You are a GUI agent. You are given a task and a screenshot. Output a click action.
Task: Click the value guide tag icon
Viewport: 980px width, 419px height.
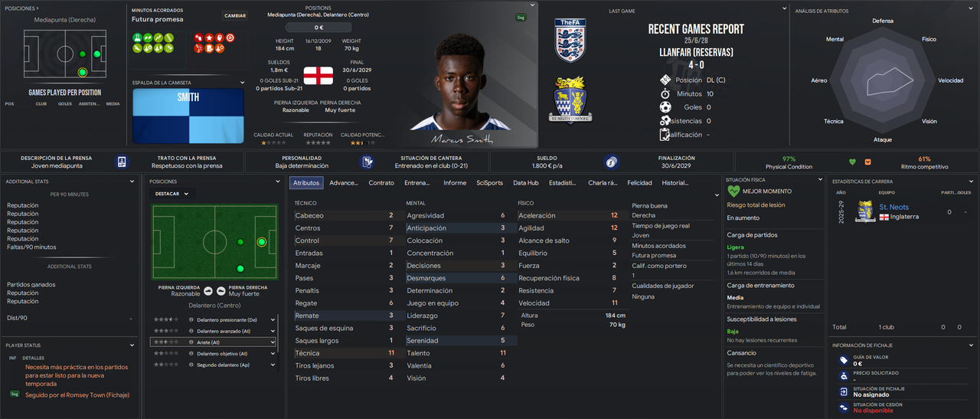click(843, 360)
